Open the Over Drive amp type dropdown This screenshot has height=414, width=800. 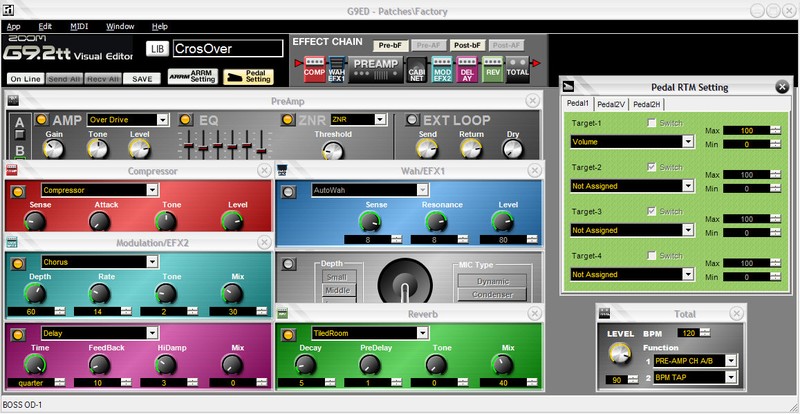click(163, 119)
